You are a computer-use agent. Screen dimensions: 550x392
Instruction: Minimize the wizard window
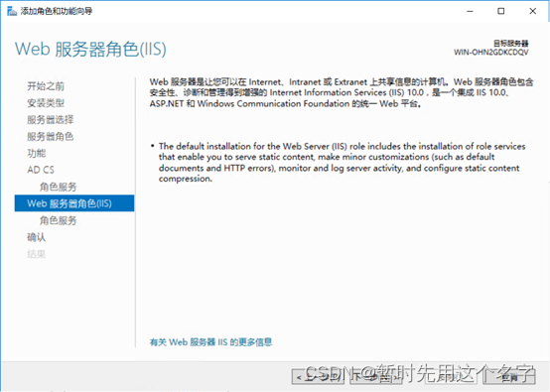tap(470, 11)
